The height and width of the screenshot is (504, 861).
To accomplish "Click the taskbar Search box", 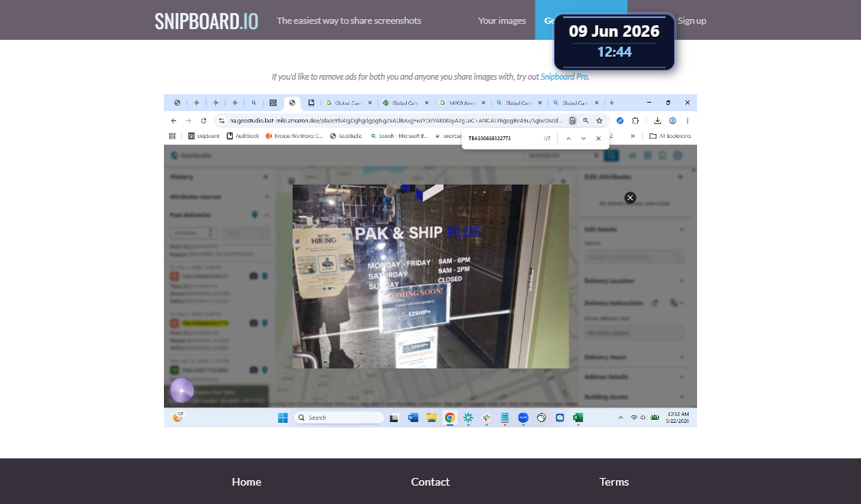I will click(x=339, y=417).
